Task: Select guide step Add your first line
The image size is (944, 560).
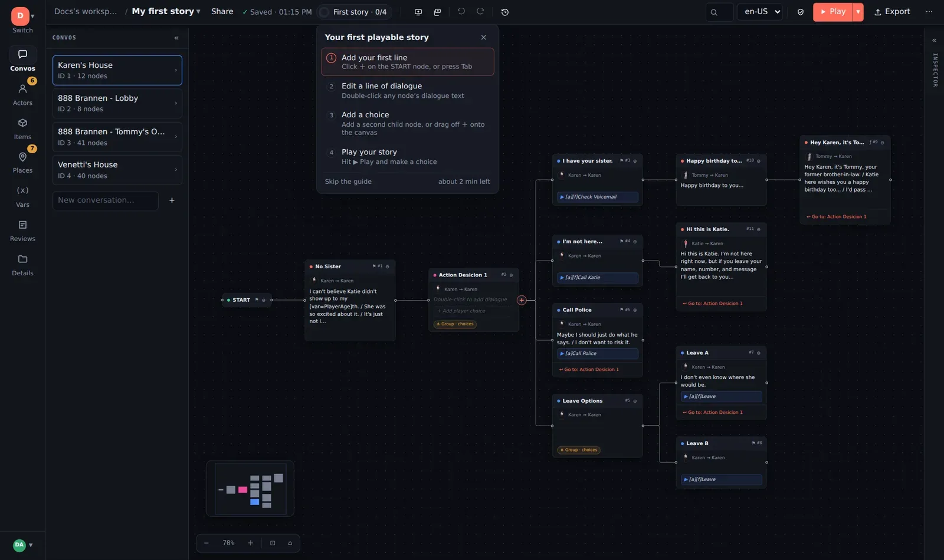Action: 408,62
